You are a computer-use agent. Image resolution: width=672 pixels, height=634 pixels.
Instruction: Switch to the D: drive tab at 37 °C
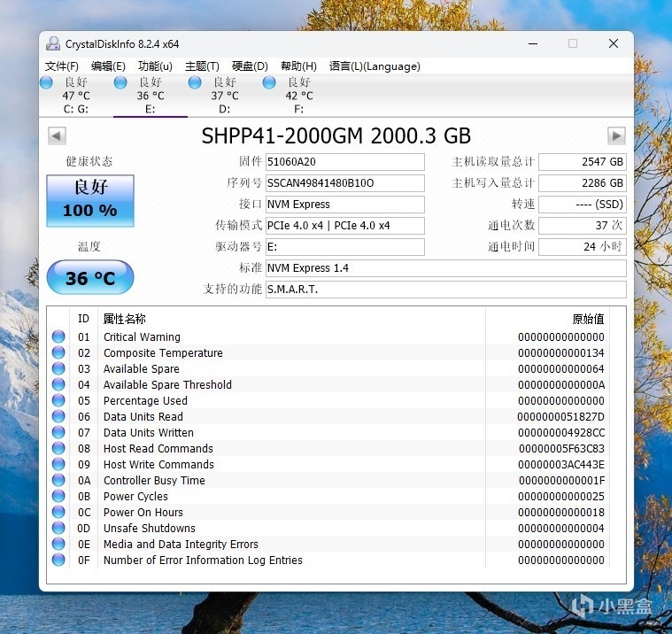[x=225, y=95]
